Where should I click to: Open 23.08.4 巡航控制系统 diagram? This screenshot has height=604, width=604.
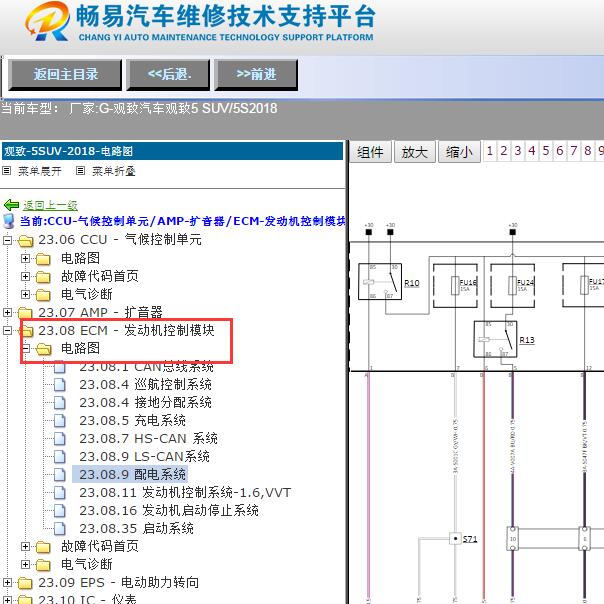(145, 384)
